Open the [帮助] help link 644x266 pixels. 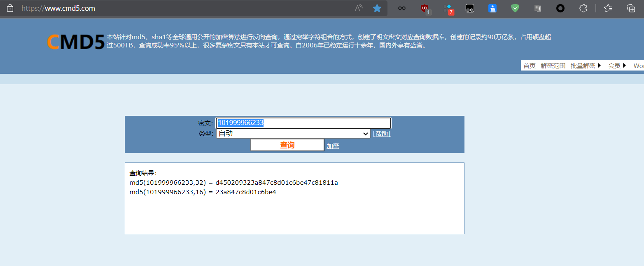coord(381,133)
